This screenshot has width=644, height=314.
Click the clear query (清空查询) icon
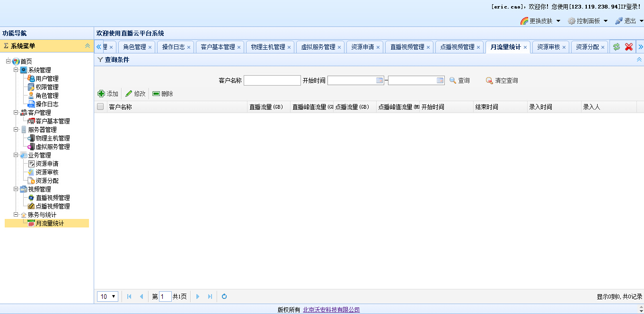489,80
